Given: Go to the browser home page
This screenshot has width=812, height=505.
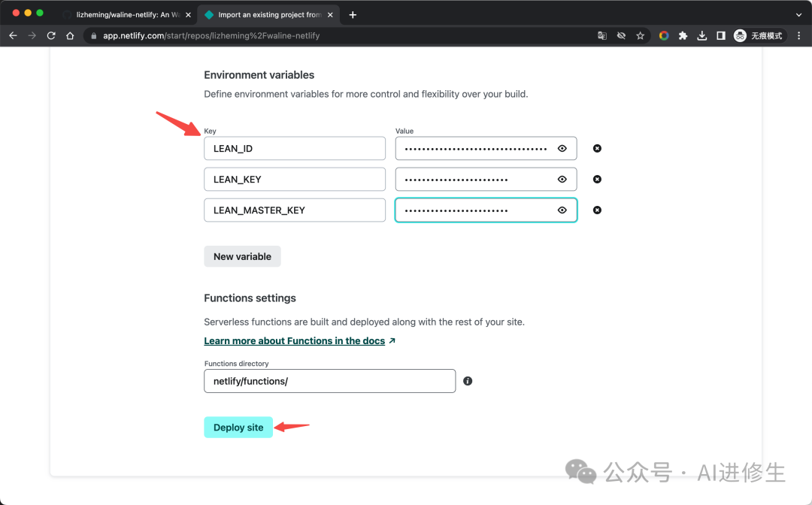Looking at the screenshot, I should pyautogui.click(x=70, y=35).
